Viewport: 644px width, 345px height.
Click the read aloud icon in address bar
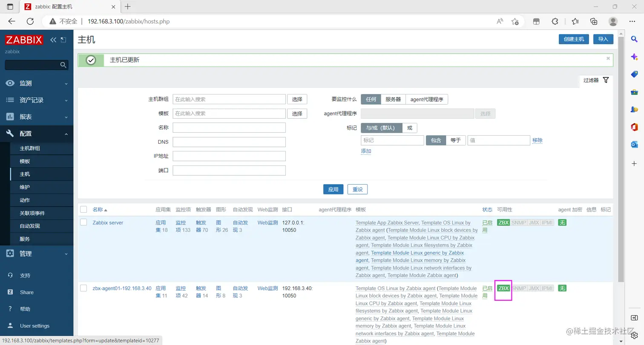click(500, 21)
